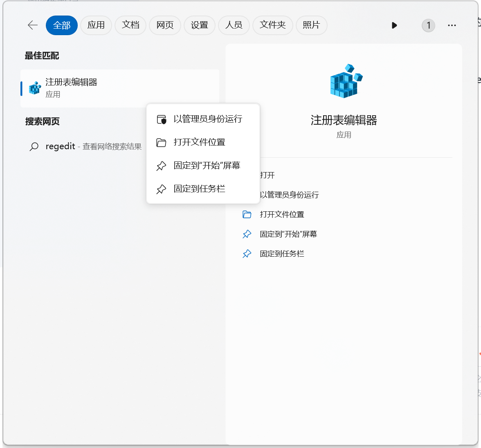
Task: Switch to the 文件夹 filter tab
Action: tap(272, 25)
